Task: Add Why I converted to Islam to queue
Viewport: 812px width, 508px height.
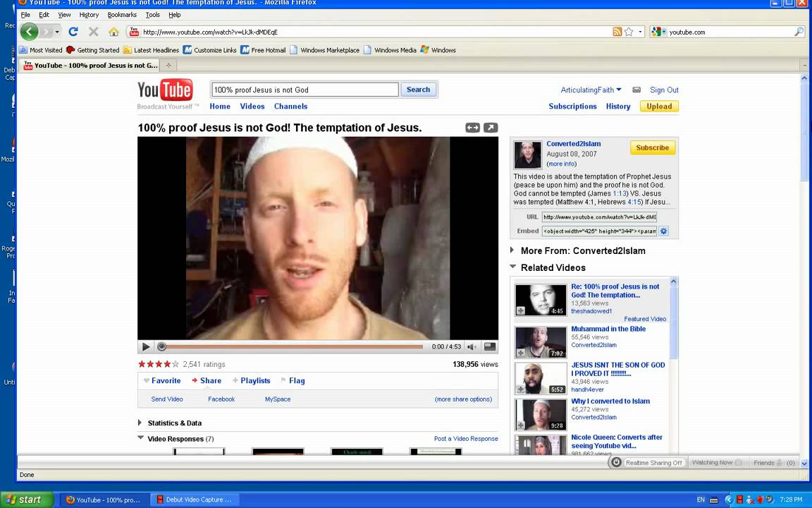Action: coord(520,425)
